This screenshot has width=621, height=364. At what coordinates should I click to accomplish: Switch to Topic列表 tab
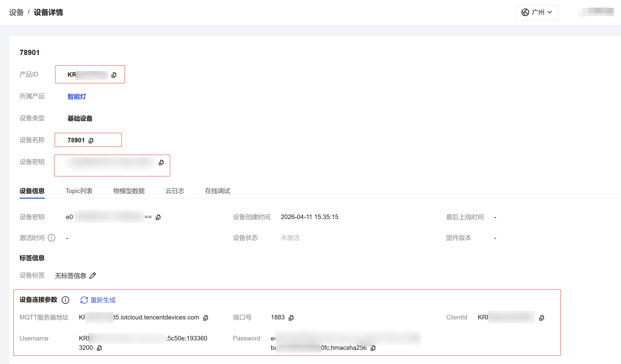pyautogui.click(x=79, y=191)
